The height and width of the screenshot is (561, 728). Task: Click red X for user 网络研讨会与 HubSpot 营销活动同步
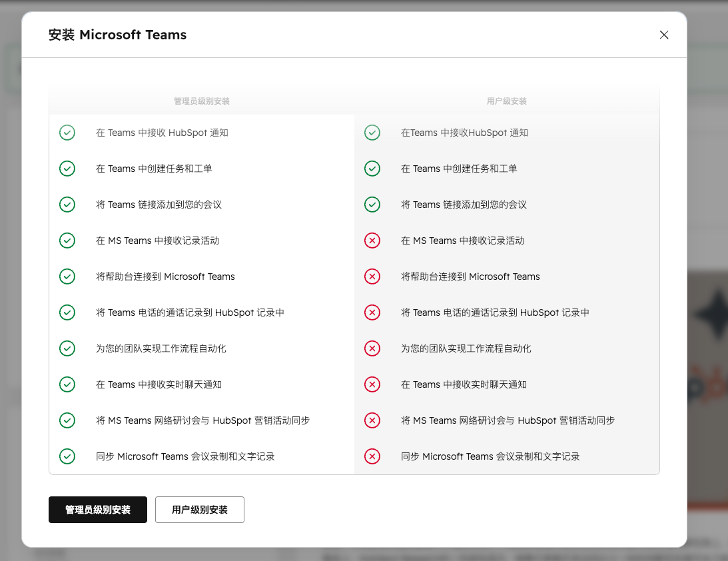372,420
